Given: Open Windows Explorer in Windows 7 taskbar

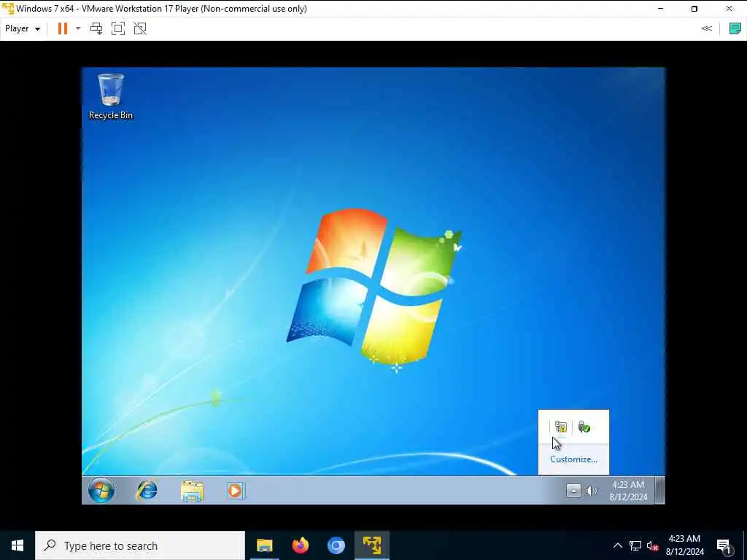Looking at the screenshot, I should coord(192,491).
